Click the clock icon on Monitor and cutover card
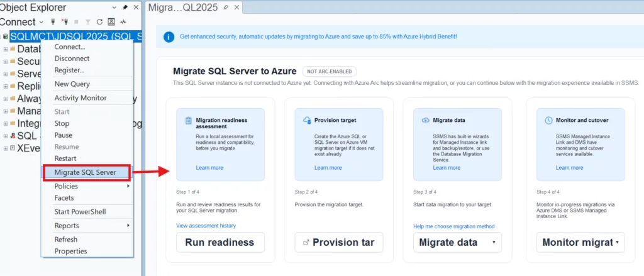The height and width of the screenshot is (276, 644). click(x=548, y=120)
